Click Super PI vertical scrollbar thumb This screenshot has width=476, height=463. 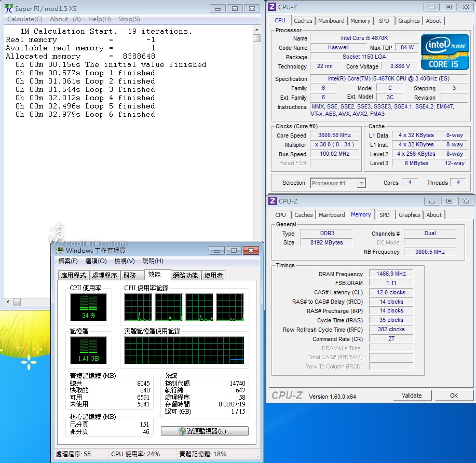click(257, 38)
